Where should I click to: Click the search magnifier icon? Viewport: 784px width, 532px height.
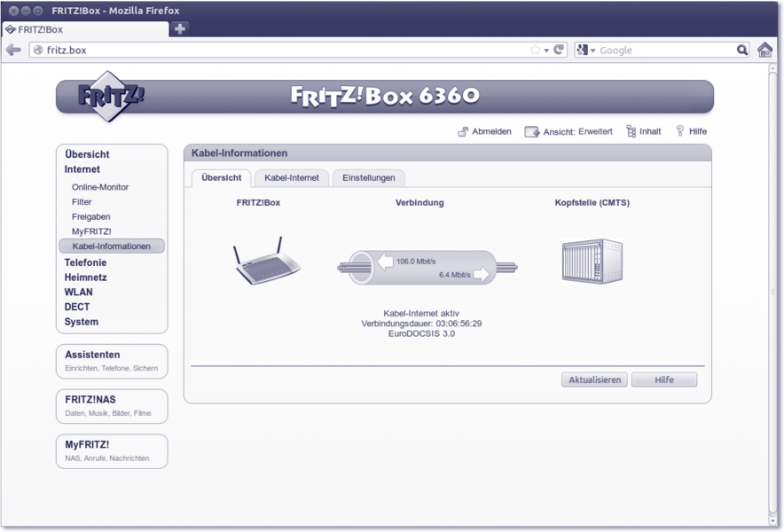pyautogui.click(x=742, y=50)
